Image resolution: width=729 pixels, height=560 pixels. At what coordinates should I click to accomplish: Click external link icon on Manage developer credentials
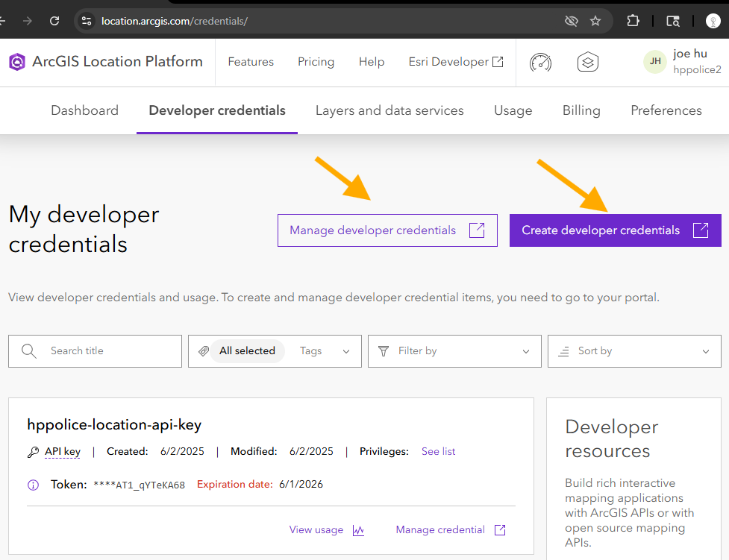tap(477, 230)
